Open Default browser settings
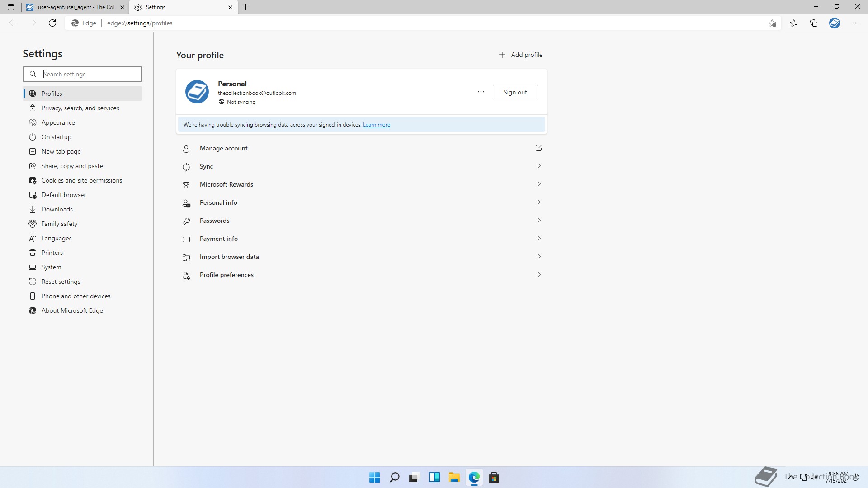 (x=82, y=195)
